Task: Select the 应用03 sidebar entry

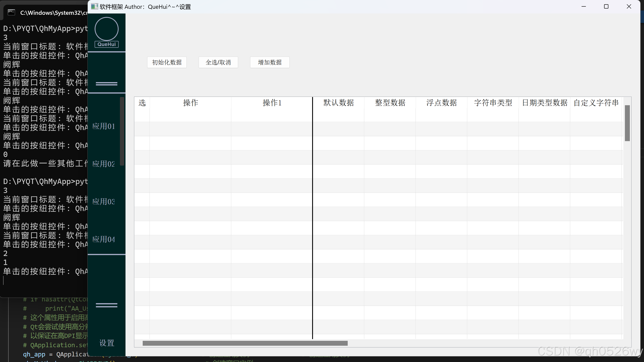Action: (x=104, y=202)
